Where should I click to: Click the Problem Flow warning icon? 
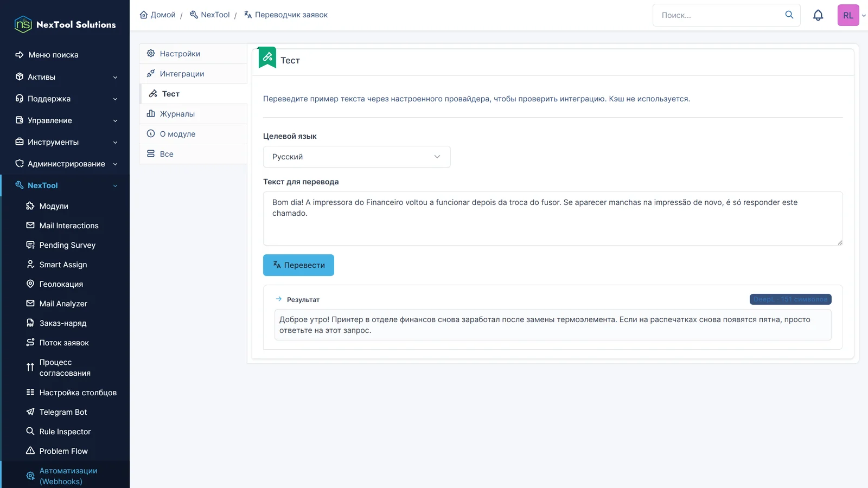point(30,451)
